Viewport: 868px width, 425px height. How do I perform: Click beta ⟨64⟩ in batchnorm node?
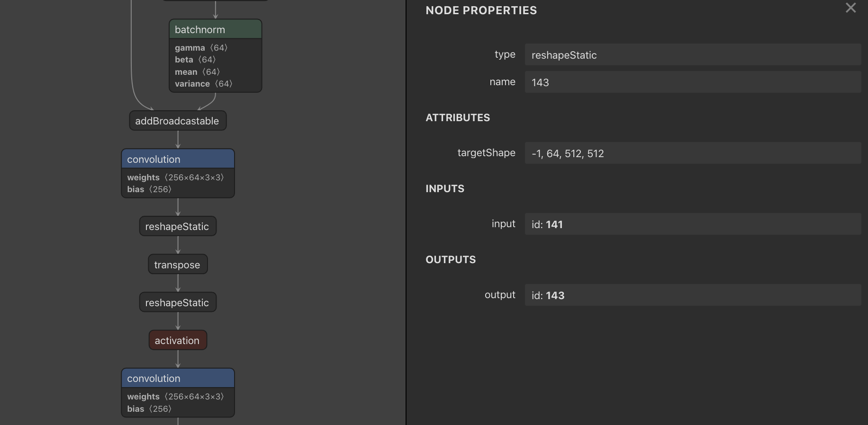[x=195, y=60]
